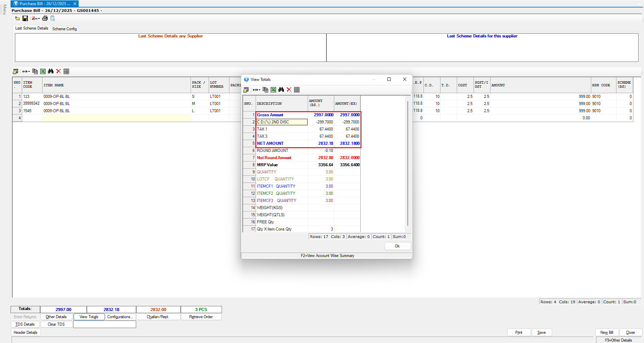Screen dimensions: 644x343
Task: Click the empty item name cell in row 4
Action: [116, 118]
